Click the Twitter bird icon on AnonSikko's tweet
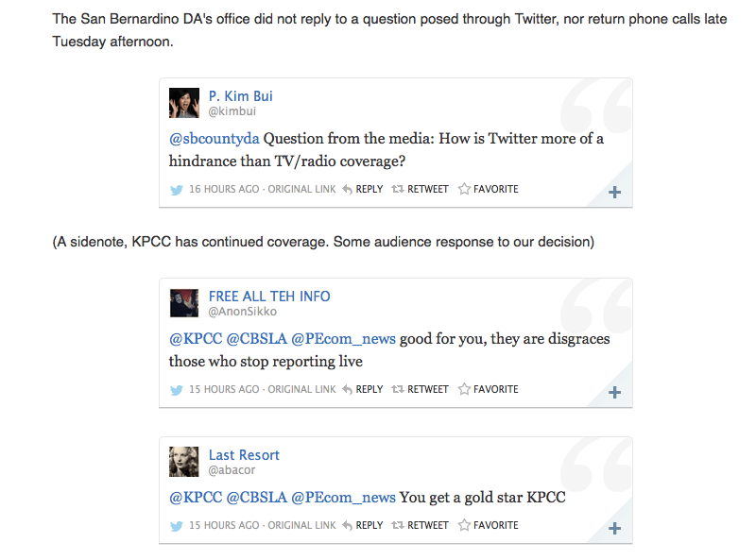The image size is (756, 560). pos(176,389)
